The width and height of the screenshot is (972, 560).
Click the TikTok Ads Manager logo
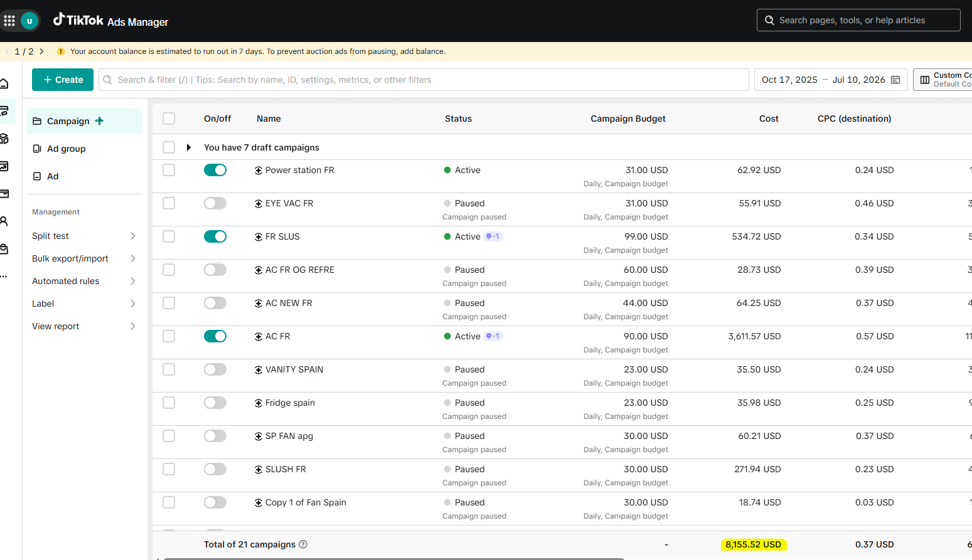110,21
